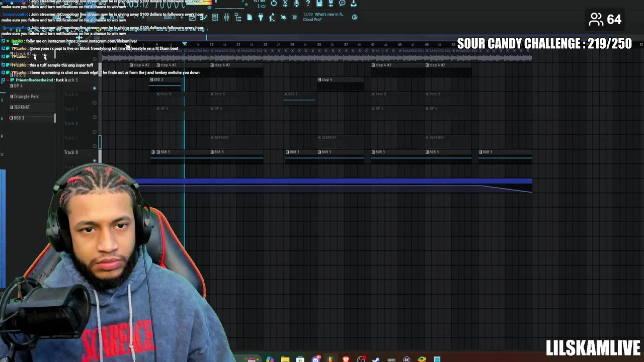Image resolution: width=644 pixels, height=362 pixels.
Task: Click the tempo tapper figure icon
Action: [272, 17]
